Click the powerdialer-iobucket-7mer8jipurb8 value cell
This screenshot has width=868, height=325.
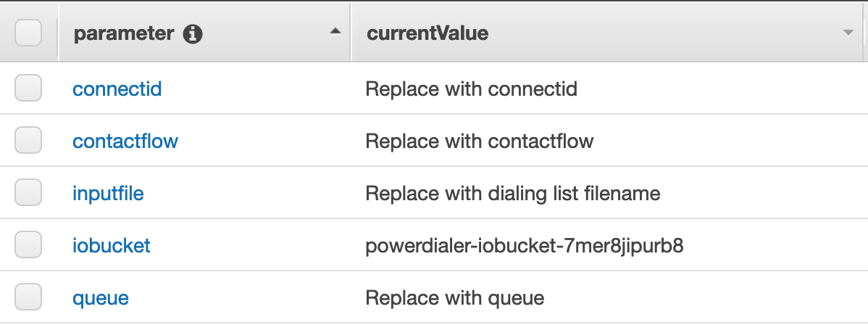click(x=525, y=245)
